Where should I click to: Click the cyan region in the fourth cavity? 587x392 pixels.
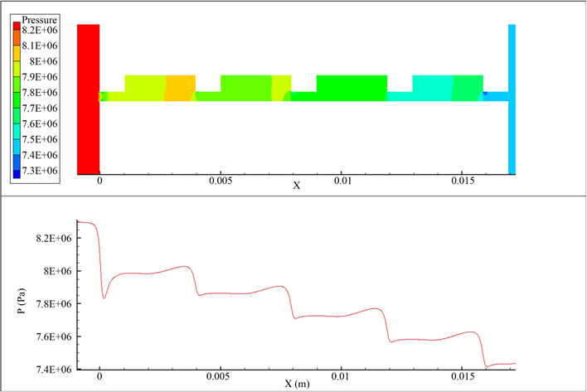(432, 85)
